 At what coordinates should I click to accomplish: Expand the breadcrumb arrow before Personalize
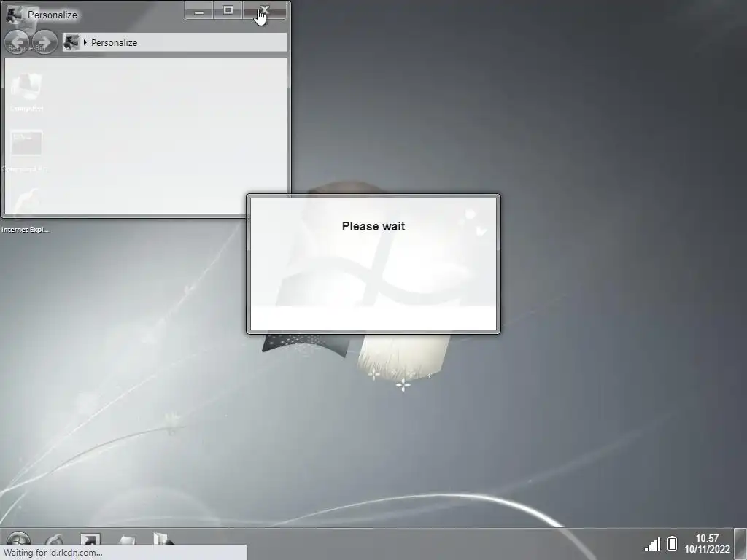[85, 42]
